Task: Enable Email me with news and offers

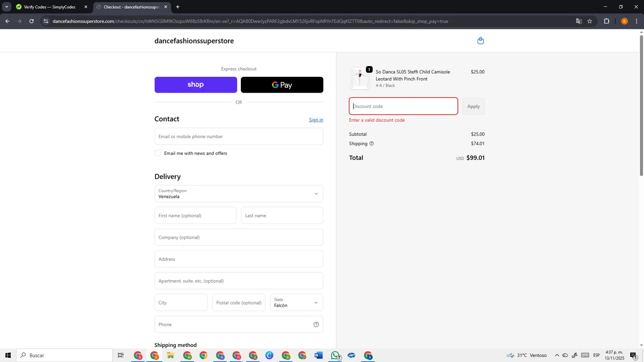Action: tap(158, 153)
